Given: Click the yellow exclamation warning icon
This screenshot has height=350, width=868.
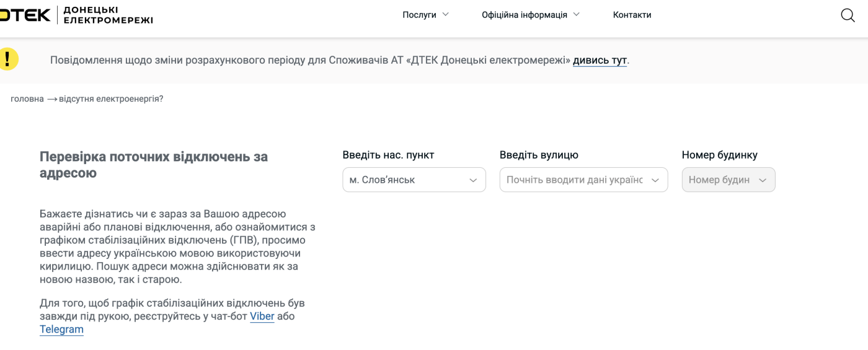Looking at the screenshot, I should pyautogui.click(x=7, y=59).
